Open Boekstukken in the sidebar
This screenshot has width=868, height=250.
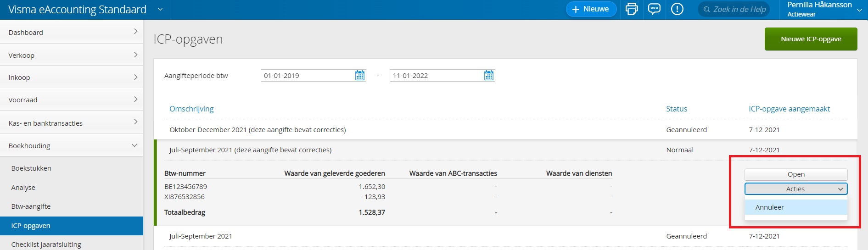tap(31, 168)
